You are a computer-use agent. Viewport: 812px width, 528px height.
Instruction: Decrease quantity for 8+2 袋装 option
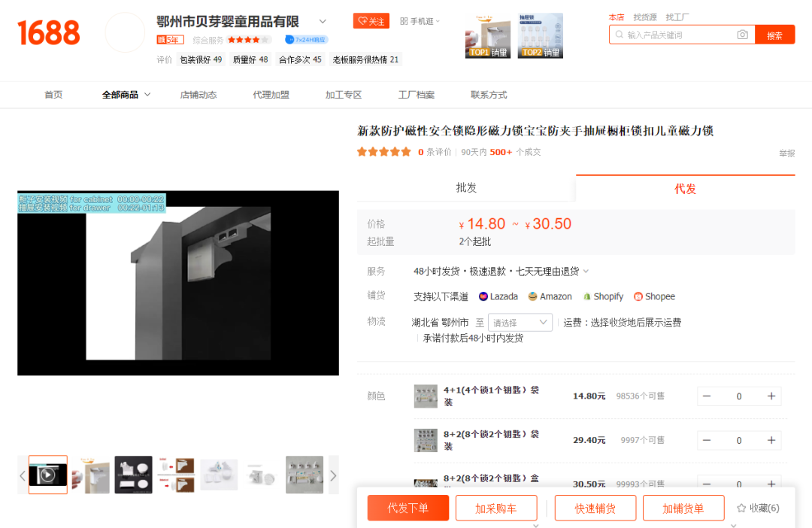coord(706,441)
